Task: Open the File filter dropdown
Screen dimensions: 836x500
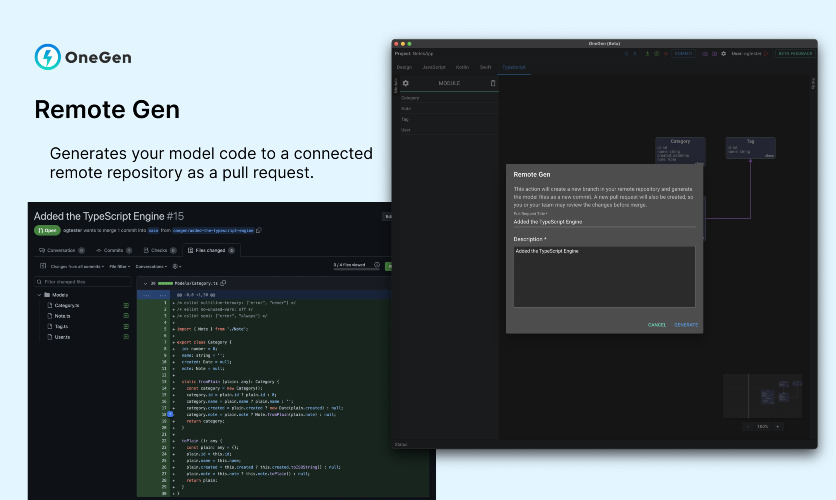Action: point(118,266)
